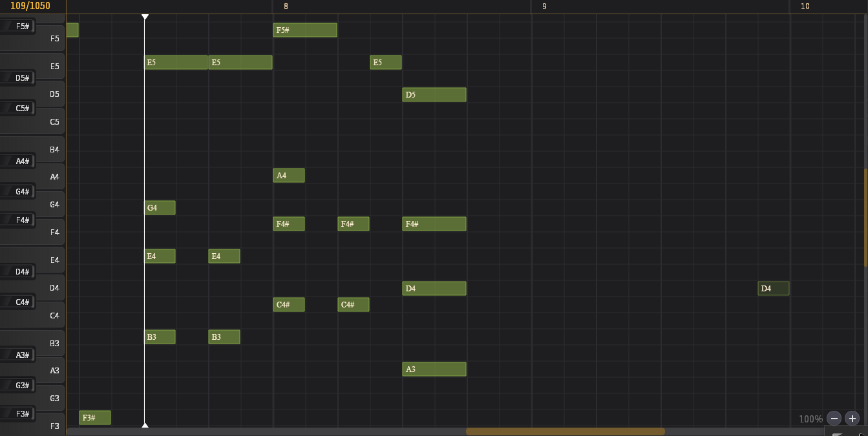Select the F3# note block

click(x=95, y=418)
